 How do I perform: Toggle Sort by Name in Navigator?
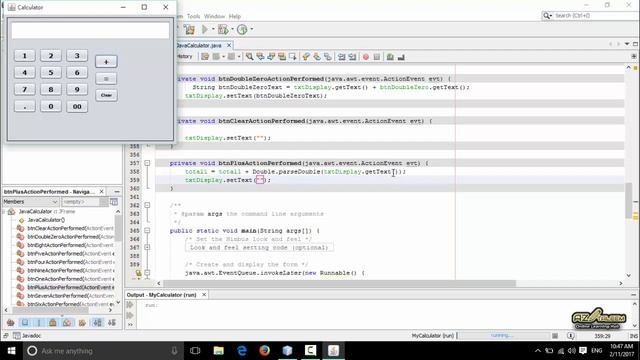coord(98,323)
